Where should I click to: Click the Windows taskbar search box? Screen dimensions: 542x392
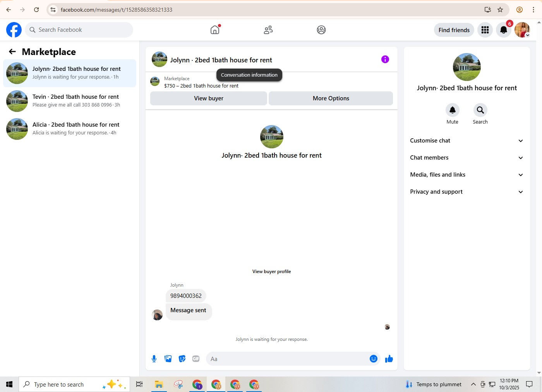pyautogui.click(x=74, y=384)
